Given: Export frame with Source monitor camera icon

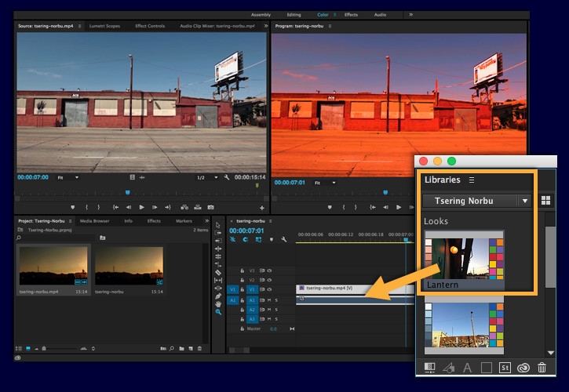Looking at the screenshot, I should [x=210, y=207].
